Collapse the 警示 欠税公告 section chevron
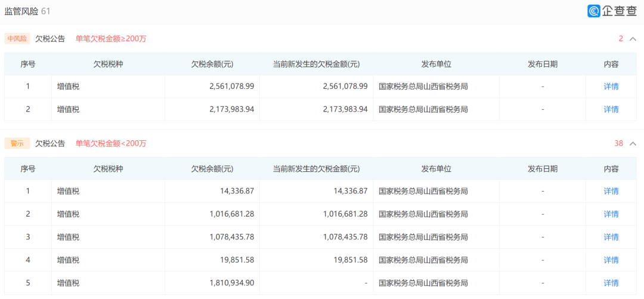This screenshot has height=299, width=644. (x=633, y=144)
